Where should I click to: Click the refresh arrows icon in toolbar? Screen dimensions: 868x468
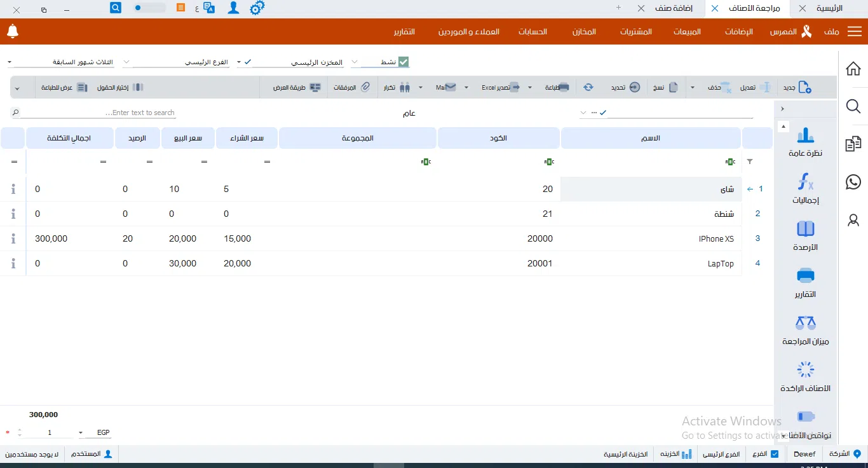[x=588, y=88]
